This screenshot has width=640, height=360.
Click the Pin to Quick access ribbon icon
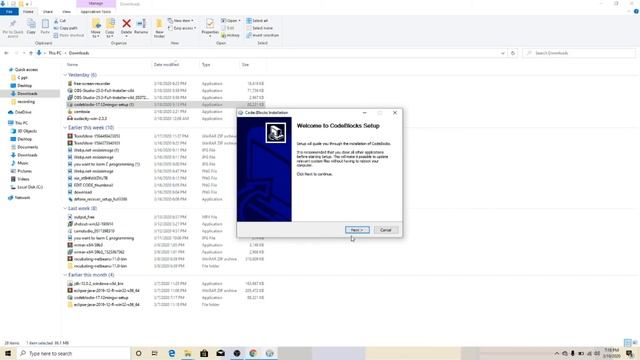[x=13, y=28]
